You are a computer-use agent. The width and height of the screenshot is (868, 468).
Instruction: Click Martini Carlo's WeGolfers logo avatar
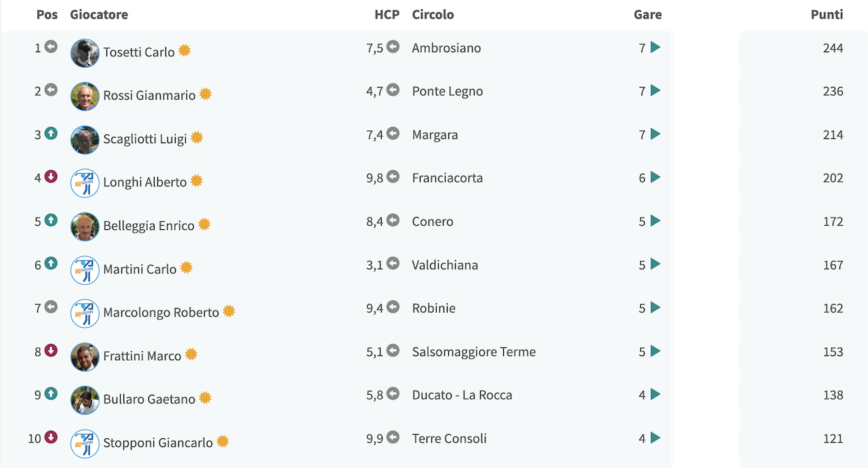coord(85,270)
